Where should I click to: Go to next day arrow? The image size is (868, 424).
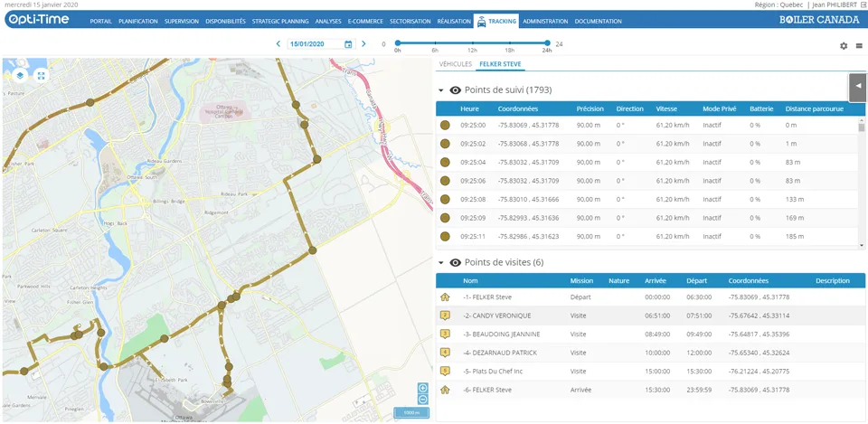click(x=363, y=43)
